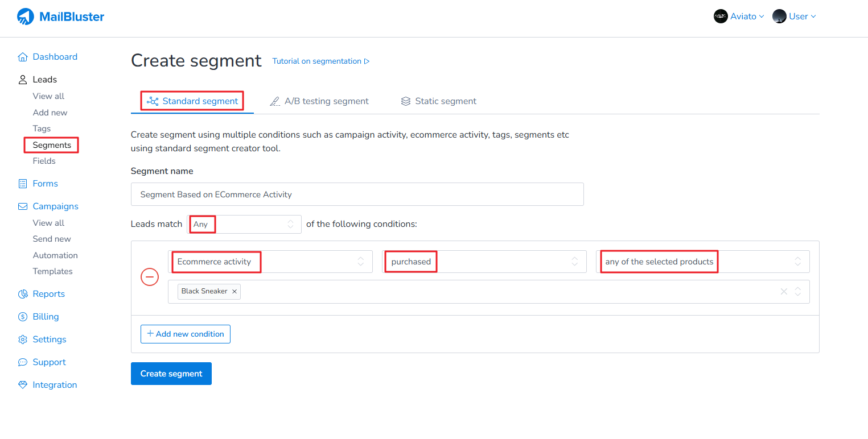Viewport: 868px width, 439px height.
Task: Click the Reports pie chart icon
Action: point(23,294)
